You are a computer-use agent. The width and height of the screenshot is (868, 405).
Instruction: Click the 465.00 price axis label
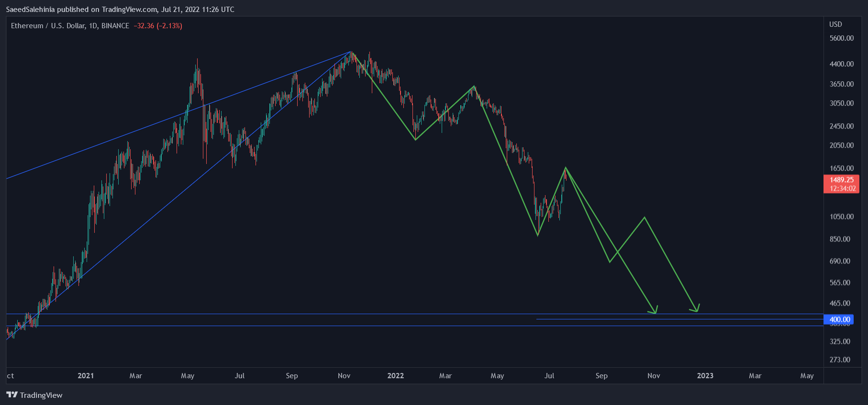840,303
